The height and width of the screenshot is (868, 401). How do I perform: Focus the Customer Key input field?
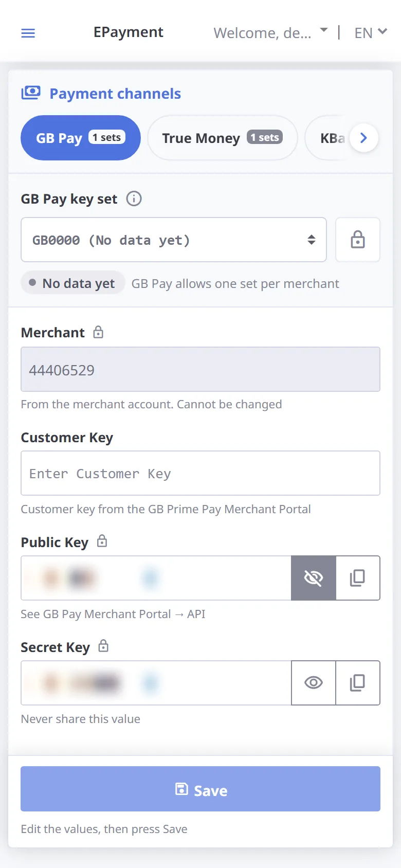[200, 473]
